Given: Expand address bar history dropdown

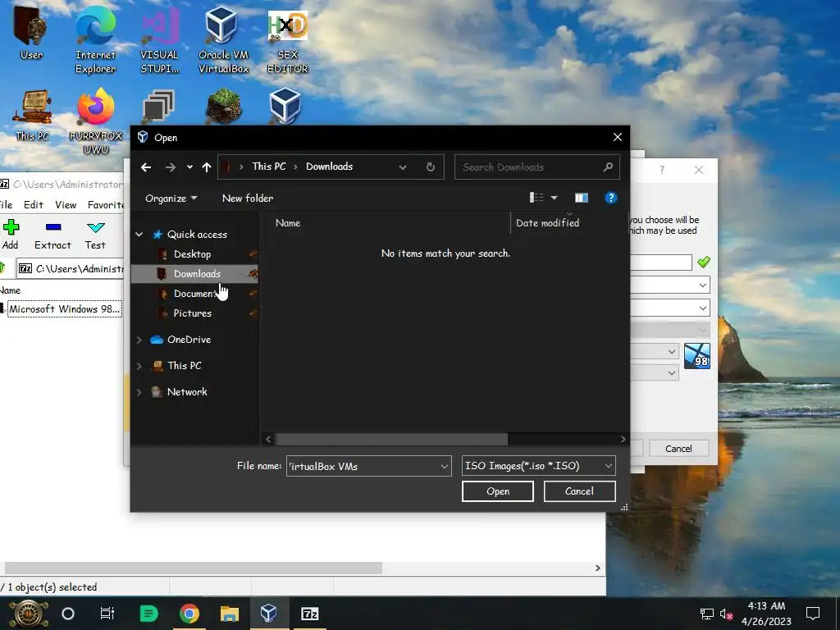Looking at the screenshot, I should 402,167.
